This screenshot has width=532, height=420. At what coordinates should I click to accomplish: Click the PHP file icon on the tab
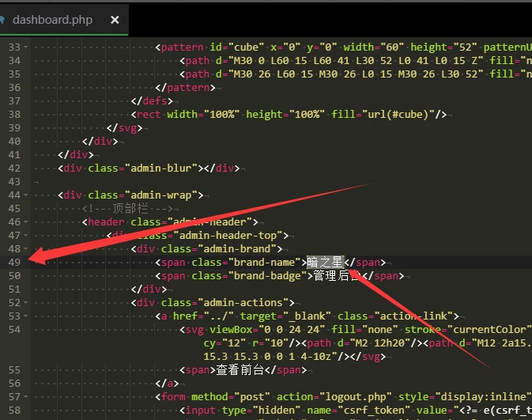point(5,20)
